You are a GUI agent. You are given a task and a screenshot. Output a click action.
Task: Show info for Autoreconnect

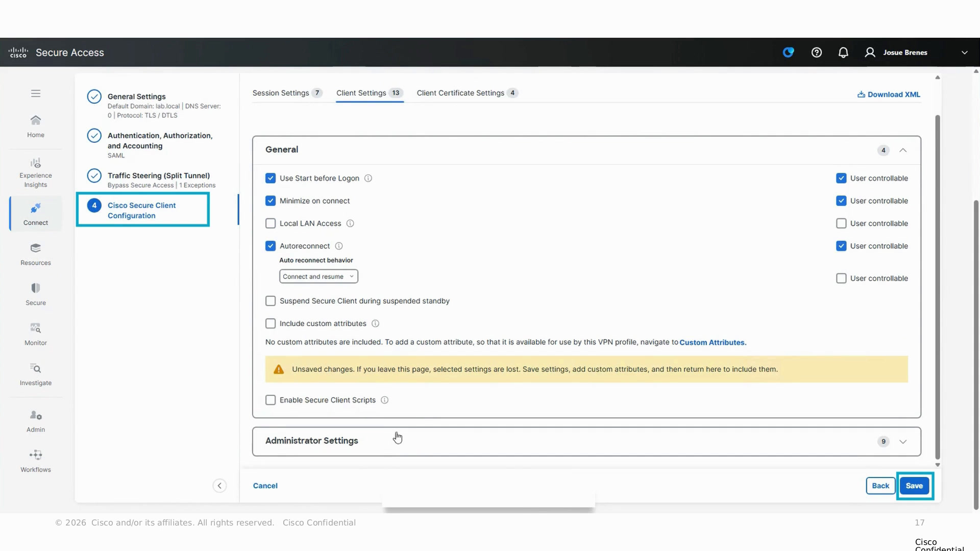(x=339, y=246)
